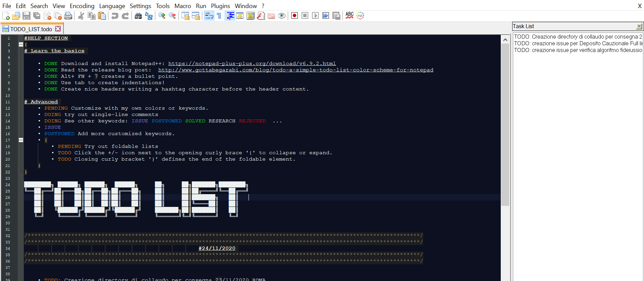Viewport: 644px width, 281px height.
Task: Select task 'creazione issue per verifica algoritmo'
Action: (x=578, y=50)
